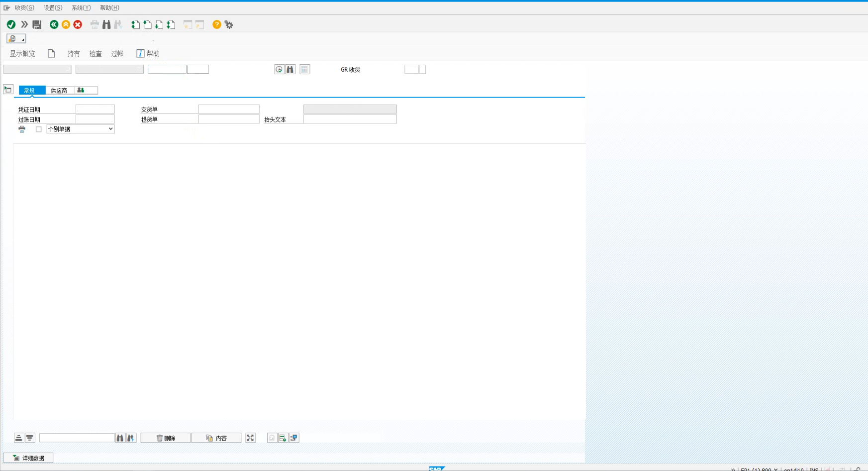Switch to the 供应商 tab
The width and height of the screenshot is (868, 471).
tap(59, 91)
